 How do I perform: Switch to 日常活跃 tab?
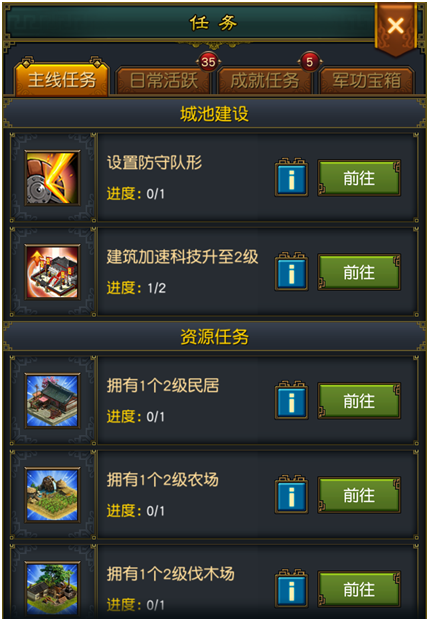coord(163,80)
